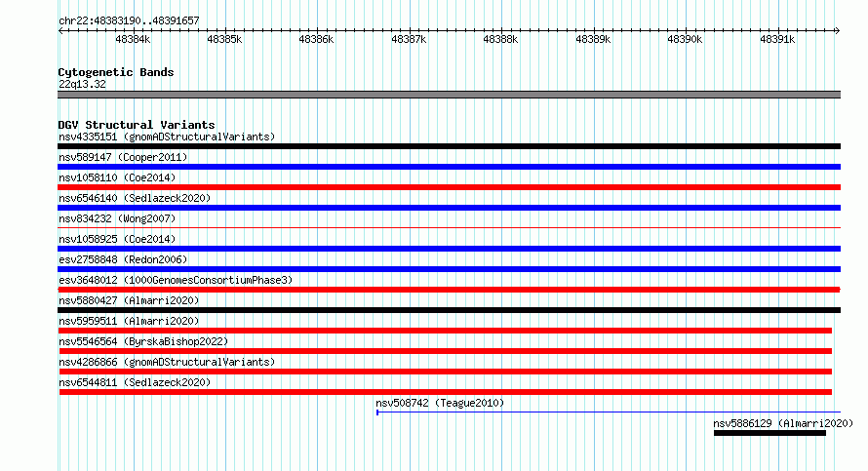
Task: Click the thin blue line of nsv508742
Action: (x=609, y=412)
